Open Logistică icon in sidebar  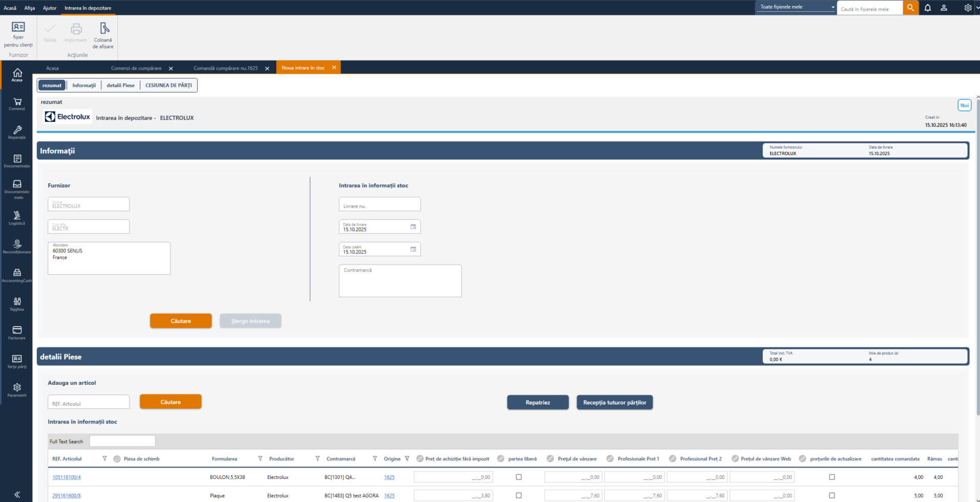point(17,215)
